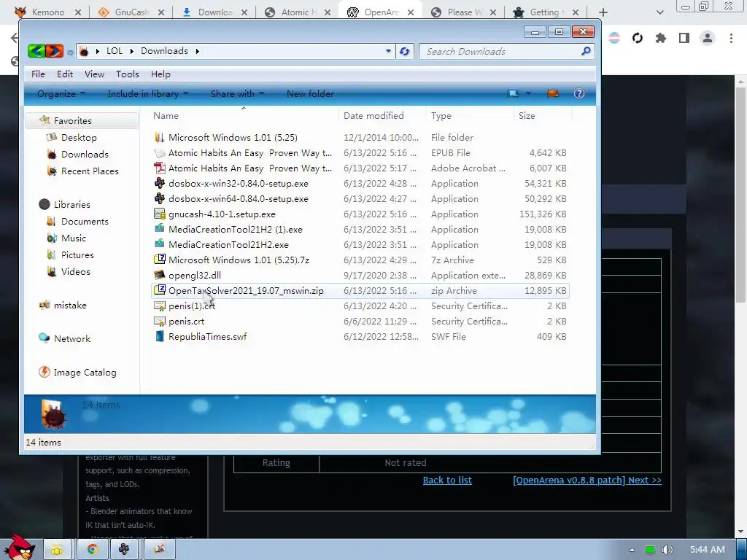The width and height of the screenshot is (747, 560).
Task: Select the gnucash-4.10-1.setup.exe file icon
Action: pos(160,214)
